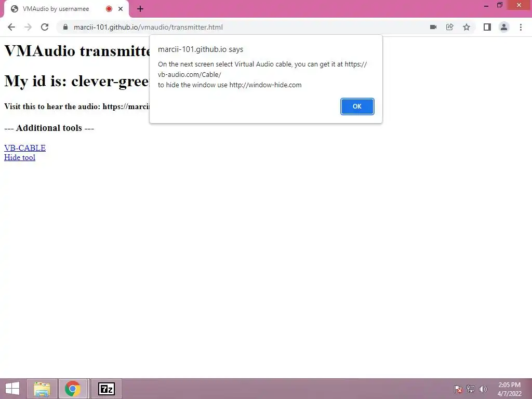Open the Hide tool link
Image resolution: width=532 pixels, height=399 pixels.
click(x=20, y=157)
